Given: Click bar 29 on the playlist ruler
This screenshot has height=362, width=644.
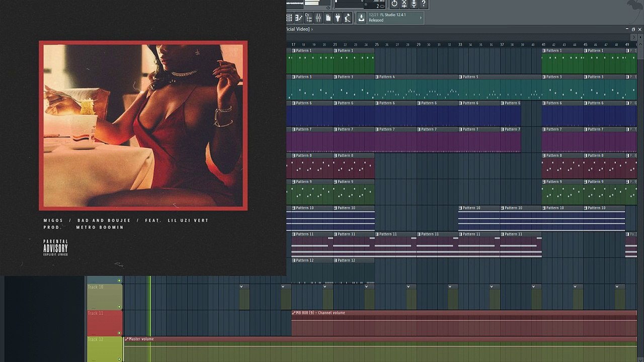Looking at the screenshot, I should (418, 45).
